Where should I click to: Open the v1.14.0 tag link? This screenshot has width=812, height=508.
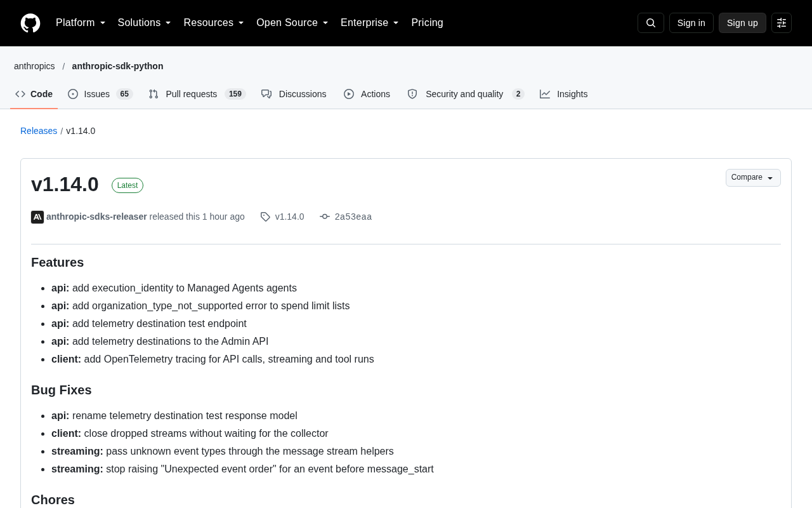click(x=289, y=217)
